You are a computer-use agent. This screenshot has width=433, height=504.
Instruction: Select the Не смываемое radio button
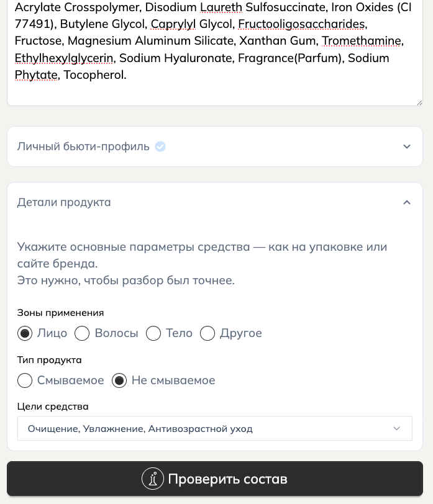coord(119,380)
